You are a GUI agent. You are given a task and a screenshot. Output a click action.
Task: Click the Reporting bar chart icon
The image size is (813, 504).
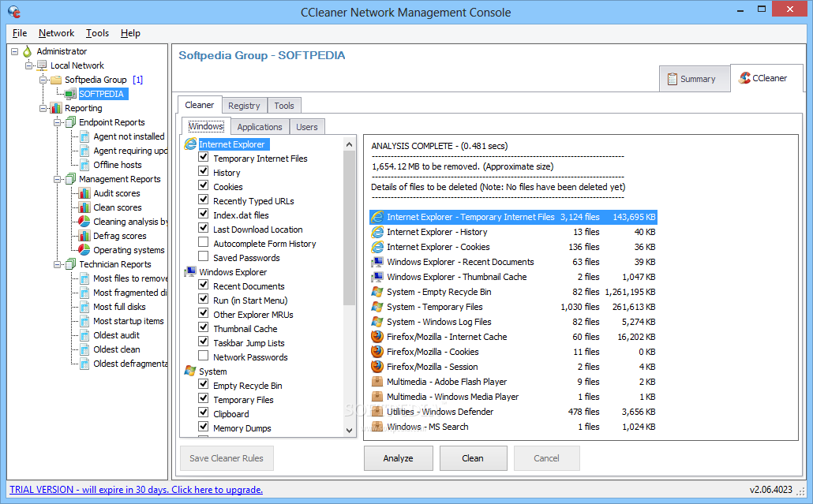(x=56, y=108)
